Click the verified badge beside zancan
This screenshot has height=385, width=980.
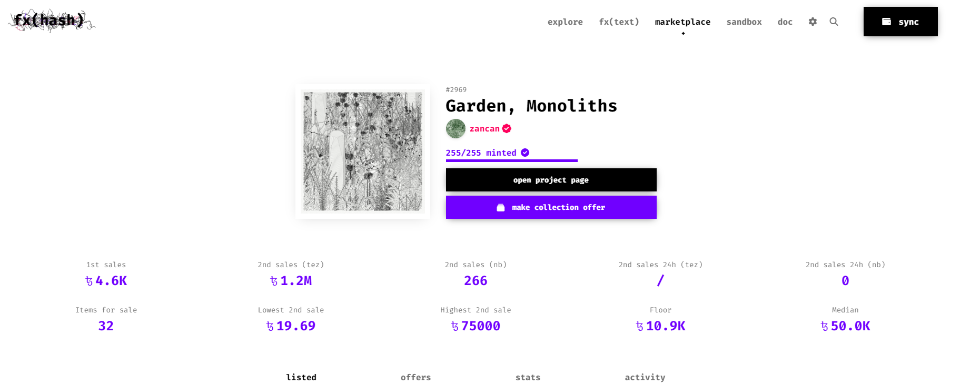507,129
